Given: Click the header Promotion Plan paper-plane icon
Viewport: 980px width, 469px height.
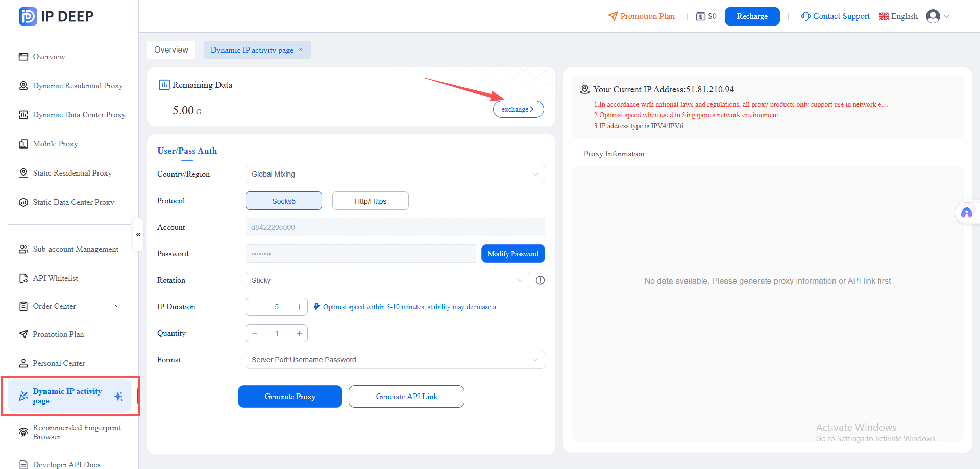Looking at the screenshot, I should (613, 16).
